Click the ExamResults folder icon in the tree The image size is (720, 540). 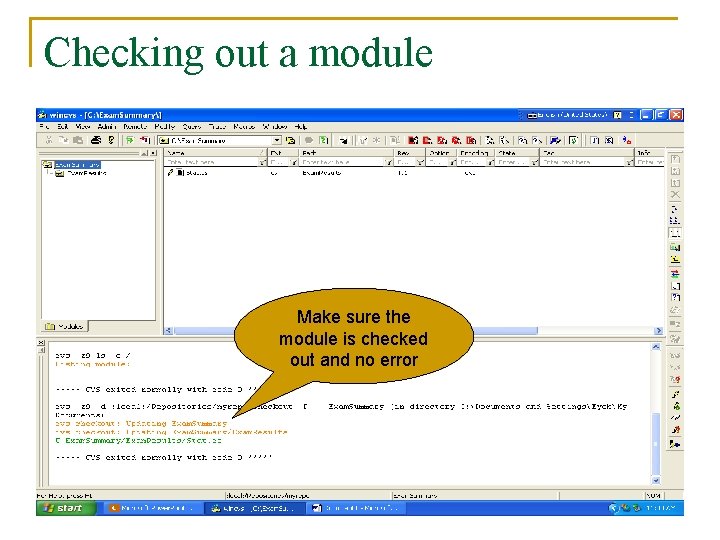[x=59, y=173]
